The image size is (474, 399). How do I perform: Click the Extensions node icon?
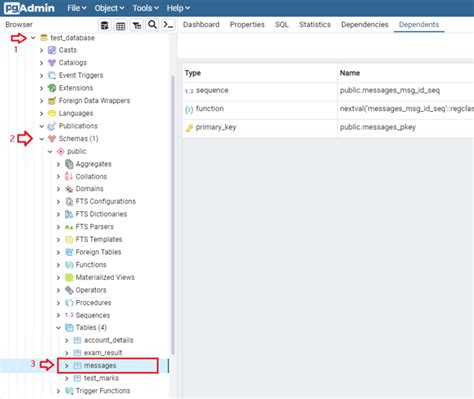click(52, 88)
